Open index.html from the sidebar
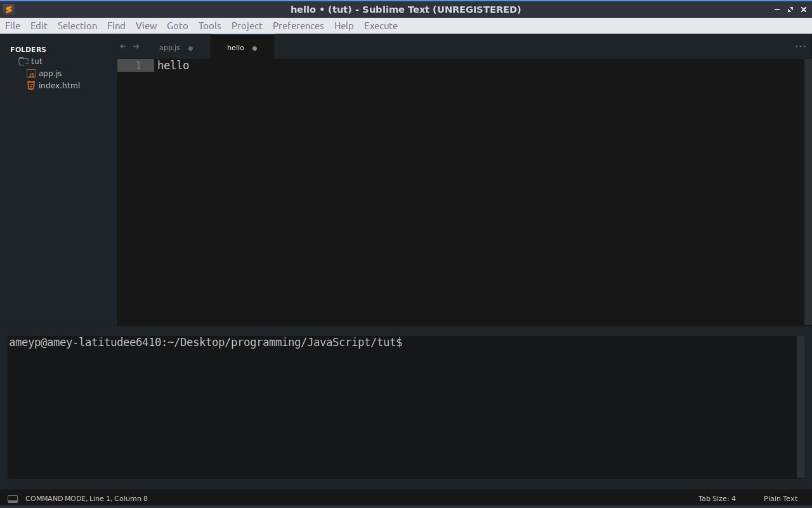The width and height of the screenshot is (812, 508). pyautogui.click(x=59, y=86)
